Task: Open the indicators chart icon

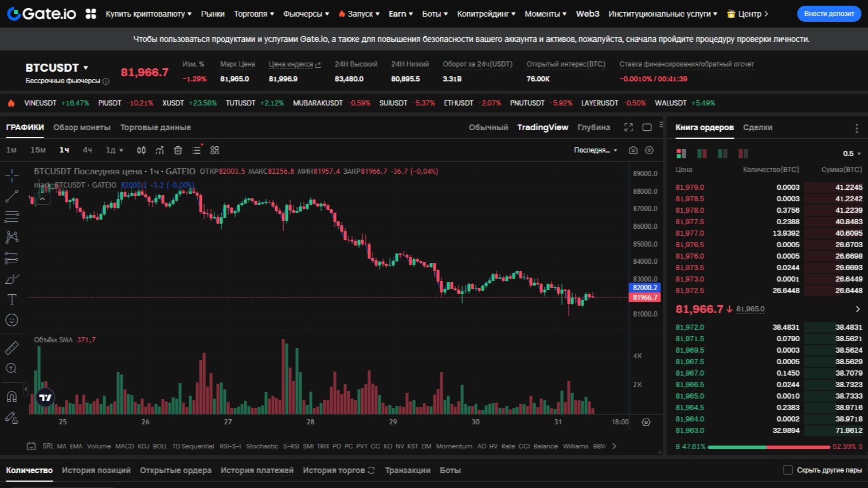Action: (x=159, y=150)
